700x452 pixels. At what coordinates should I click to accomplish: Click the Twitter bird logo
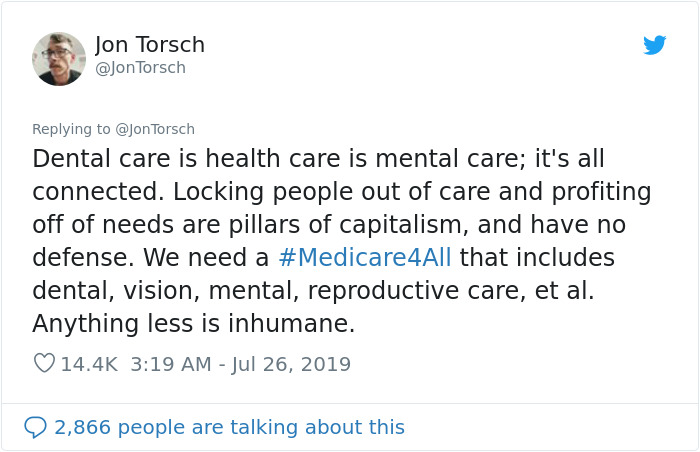(655, 45)
